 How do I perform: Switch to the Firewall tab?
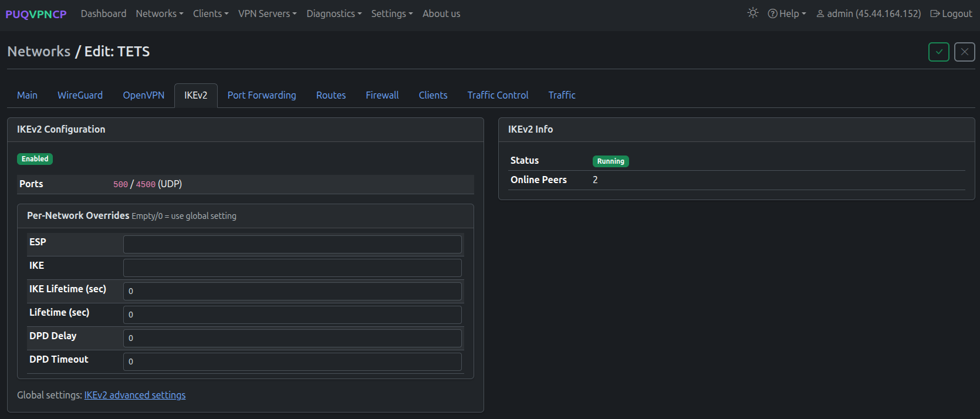(382, 95)
